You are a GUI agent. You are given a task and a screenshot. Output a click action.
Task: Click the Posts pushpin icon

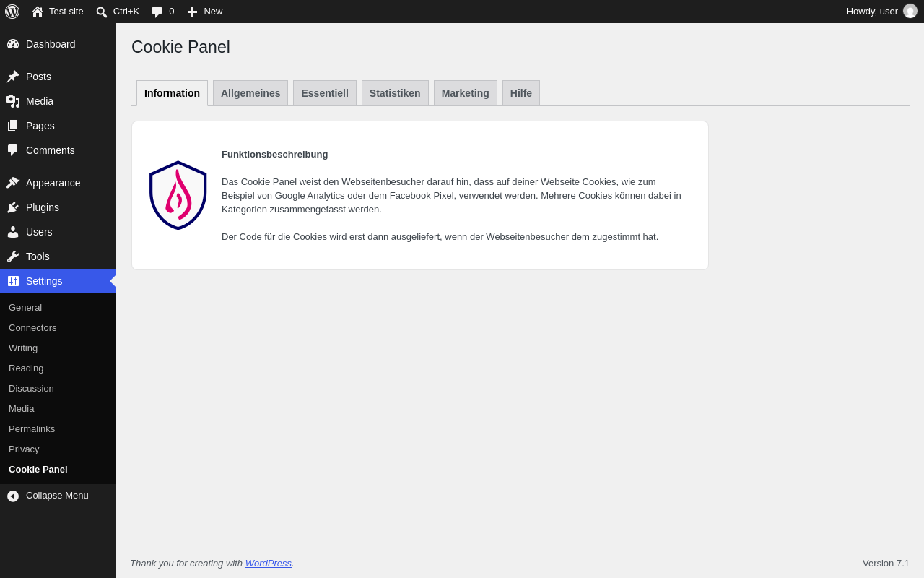pyautogui.click(x=13, y=77)
